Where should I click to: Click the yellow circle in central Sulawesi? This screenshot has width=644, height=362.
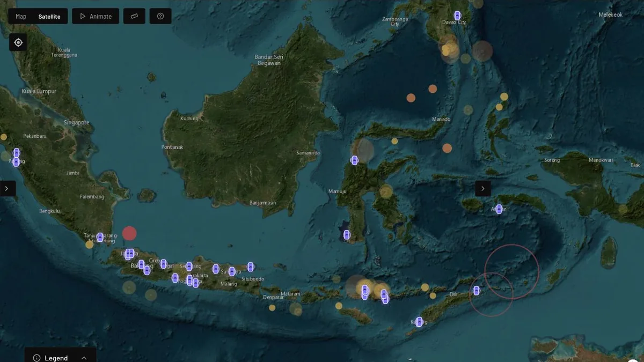coord(386,191)
